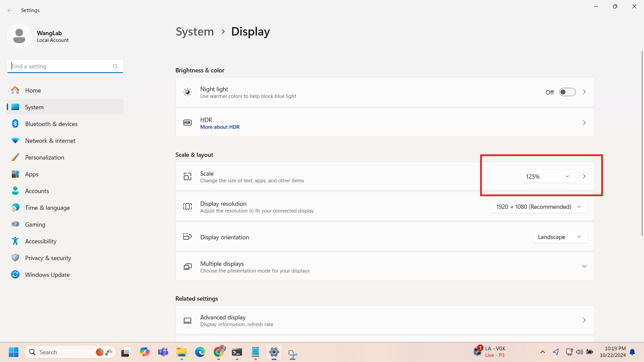Click the More about HDR link
The width and height of the screenshot is (644, 362).
pos(220,127)
